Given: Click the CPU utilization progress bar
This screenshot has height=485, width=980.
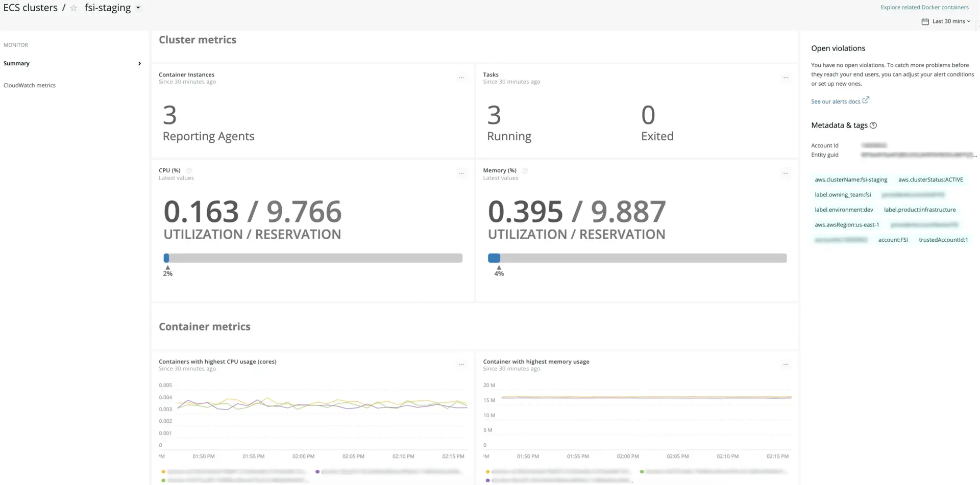Looking at the screenshot, I should coord(312,258).
